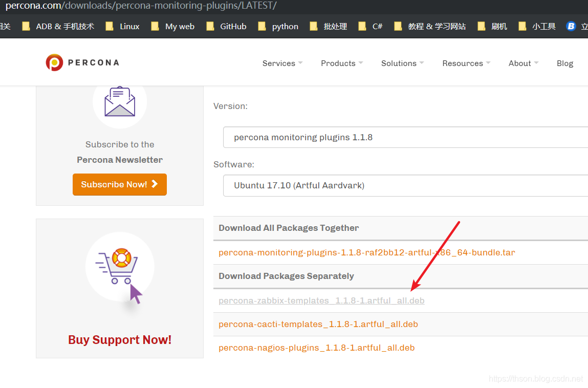Click the browser address bar URL
This screenshot has height=388, width=588.
click(x=141, y=6)
